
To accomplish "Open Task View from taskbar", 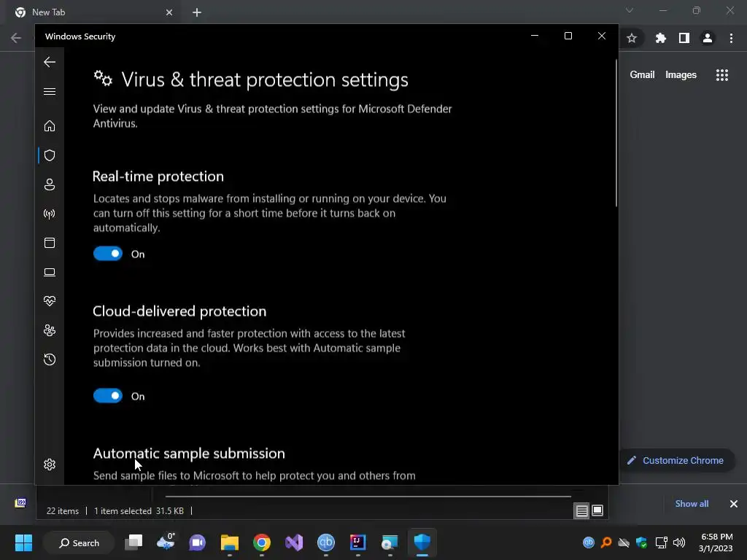I will [133, 542].
